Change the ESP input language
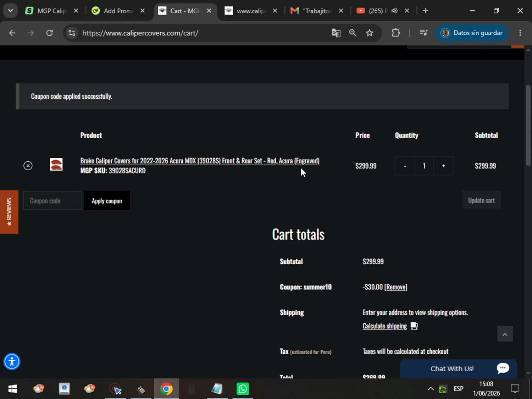This screenshot has height=399, width=532. coord(458,389)
